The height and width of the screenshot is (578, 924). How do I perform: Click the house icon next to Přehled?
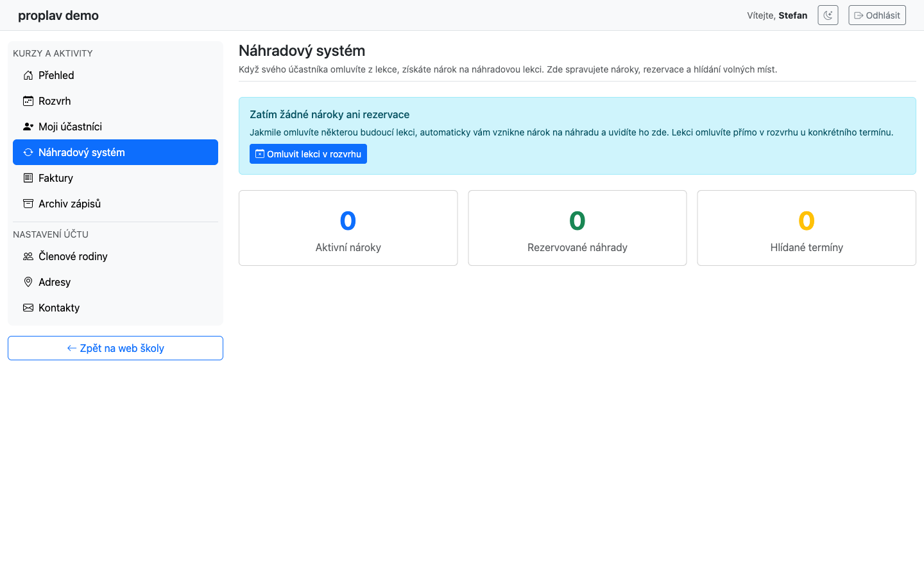pyautogui.click(x=28, y=75)
